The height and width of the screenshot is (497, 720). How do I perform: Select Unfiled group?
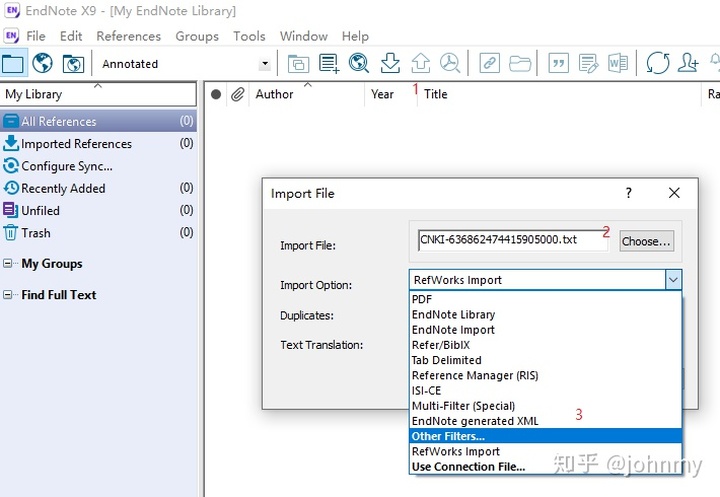click(98, 210)
